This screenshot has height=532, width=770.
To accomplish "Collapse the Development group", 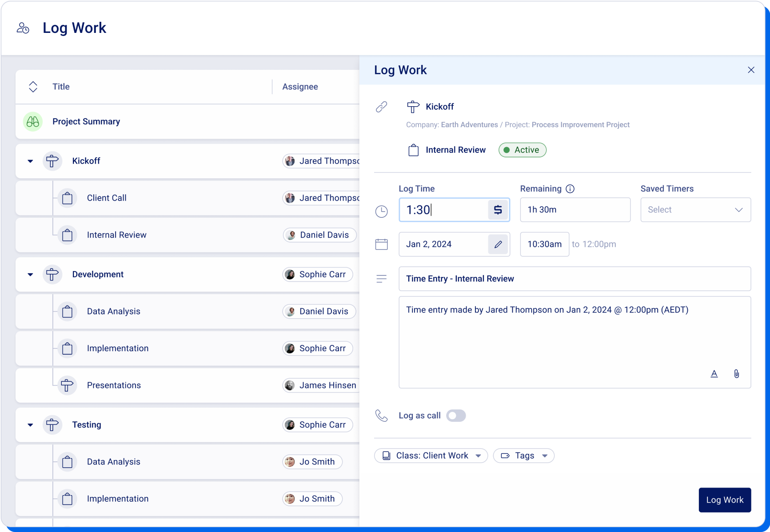I will 30,275.
